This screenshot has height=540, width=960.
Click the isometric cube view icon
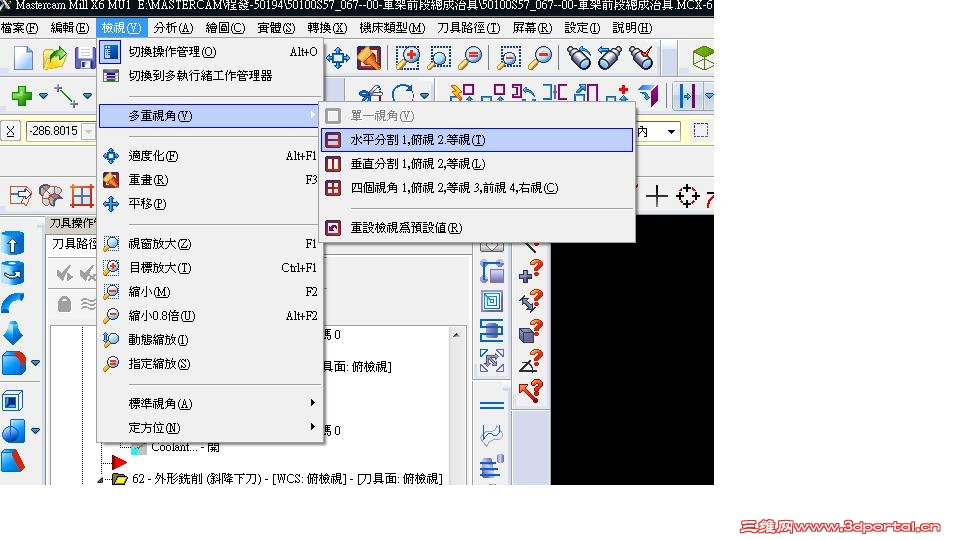[703, 58]
